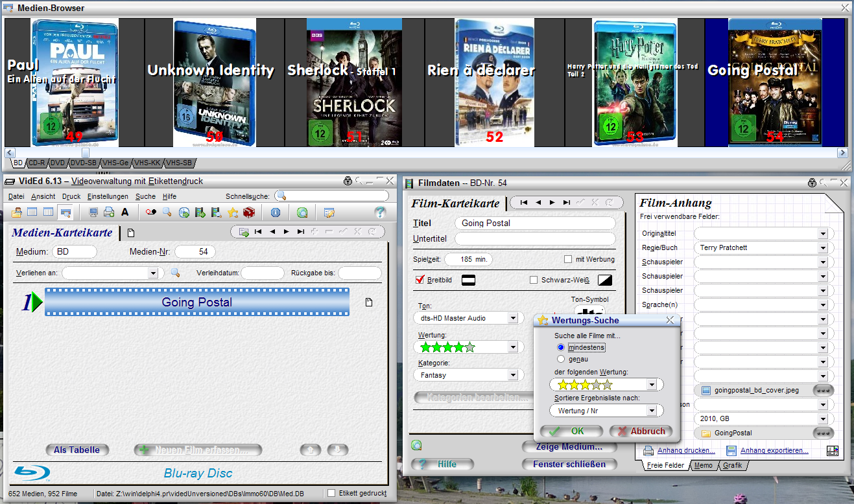Click the printer icon in VidEd toolbar
Image resolution: width=854 pixels, height=504 pixels.
pos(109,212)
